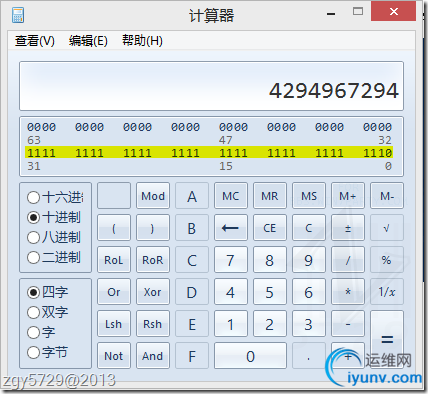This screenshot has height=394, width=428.
Task: Click the MC memory clear button
Action: (231, 196)
